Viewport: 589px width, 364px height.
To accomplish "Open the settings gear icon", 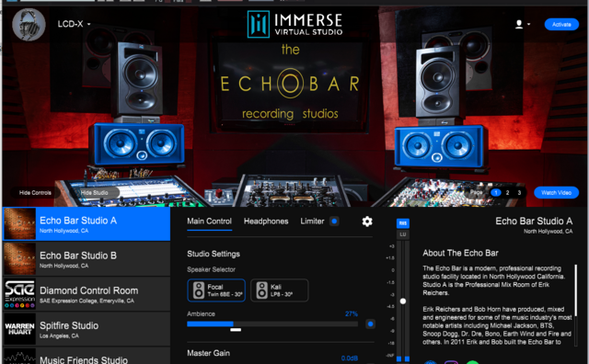I will point(367,222).
